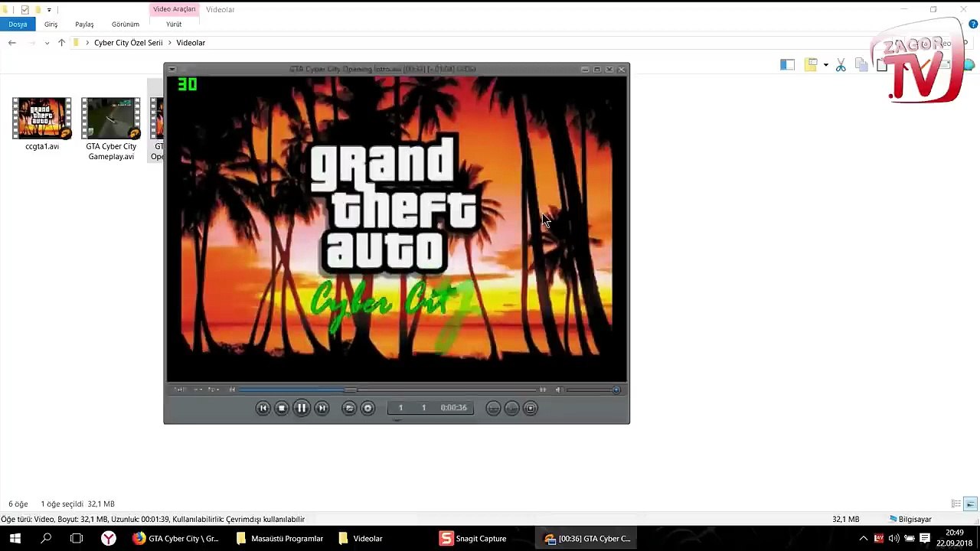The width and height of the screenshot is (980, 551).
Task: Pause playback in the media player
Action: click(302, 408)
